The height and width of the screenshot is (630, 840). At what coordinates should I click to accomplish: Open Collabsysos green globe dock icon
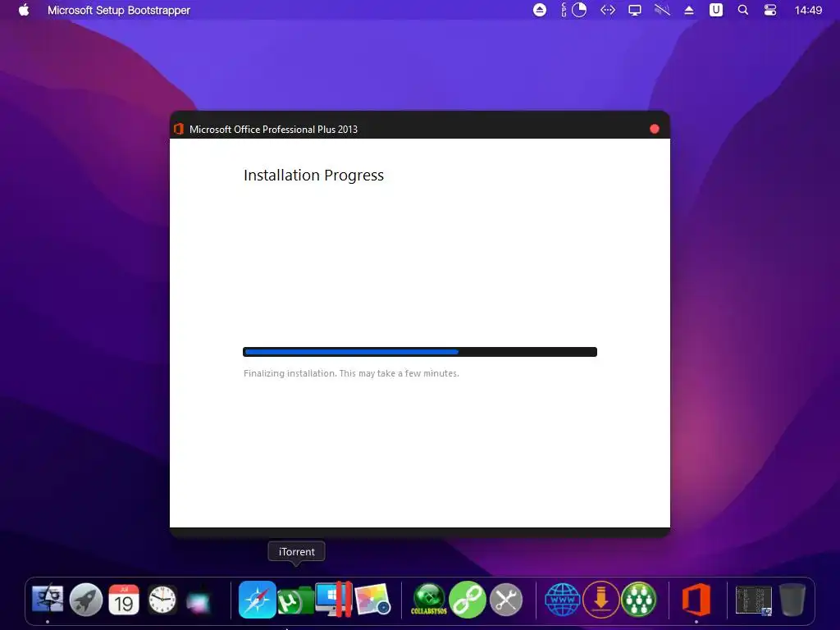coord(428,599)
